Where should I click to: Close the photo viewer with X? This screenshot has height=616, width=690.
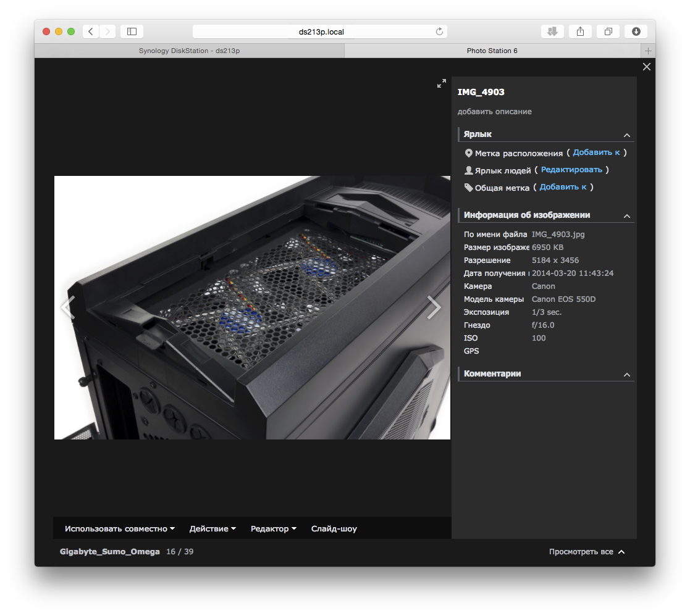point(646,67)
